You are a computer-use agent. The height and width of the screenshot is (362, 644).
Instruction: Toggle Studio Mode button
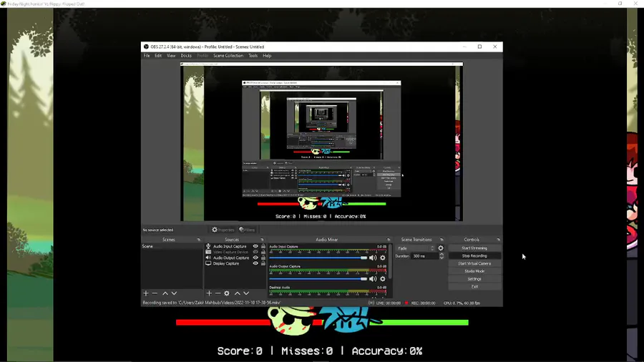pos(474,271)
